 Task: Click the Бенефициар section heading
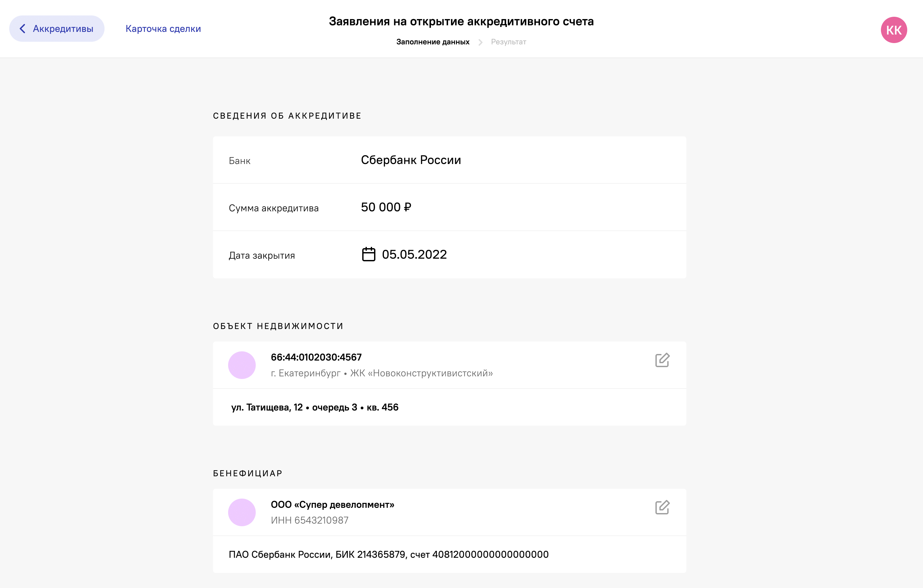click(248, 473)
